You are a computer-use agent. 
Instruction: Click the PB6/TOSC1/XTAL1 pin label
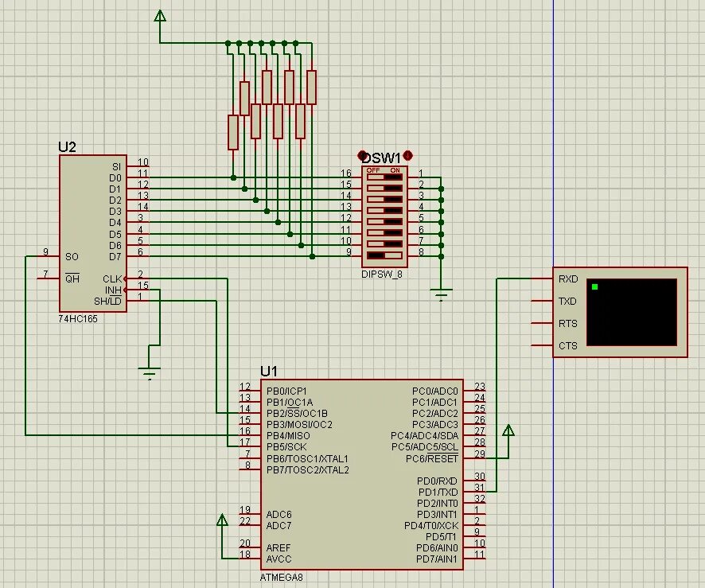tap(307, 459)
